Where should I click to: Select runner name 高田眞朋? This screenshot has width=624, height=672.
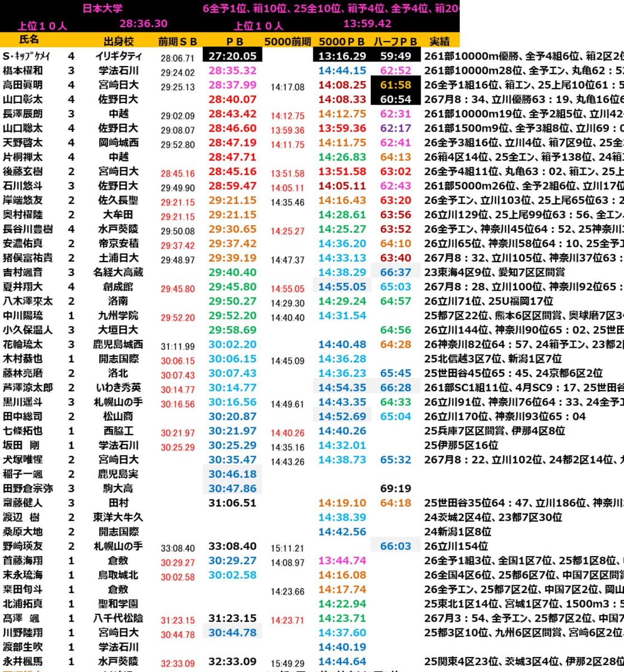pos(22,85)
